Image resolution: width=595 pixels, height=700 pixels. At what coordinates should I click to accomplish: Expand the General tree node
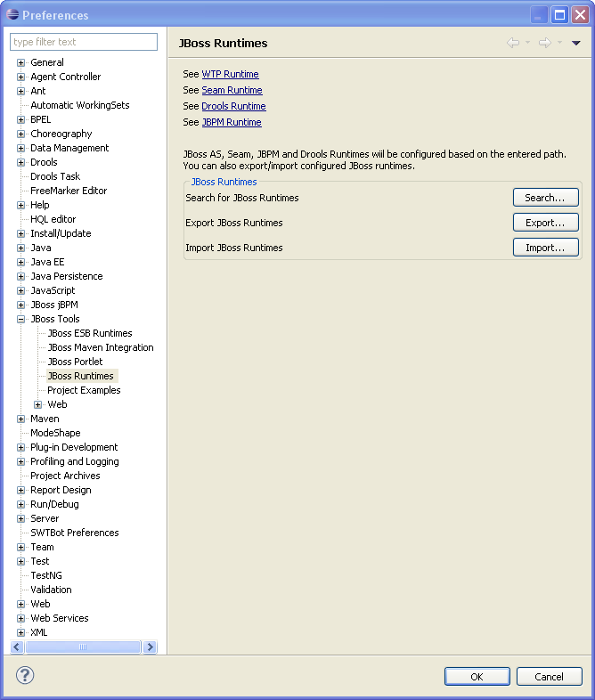click(20, 62)
